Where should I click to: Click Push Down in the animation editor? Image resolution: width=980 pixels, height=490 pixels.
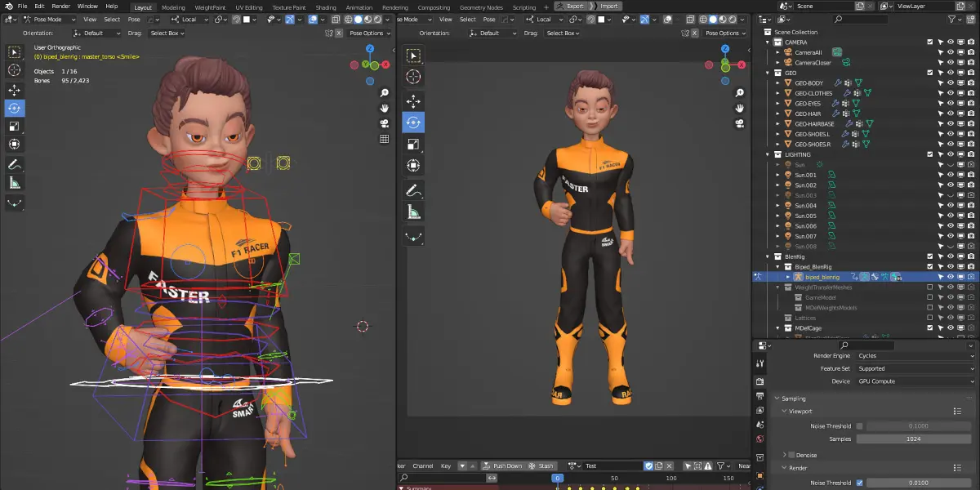coord(502,465)
